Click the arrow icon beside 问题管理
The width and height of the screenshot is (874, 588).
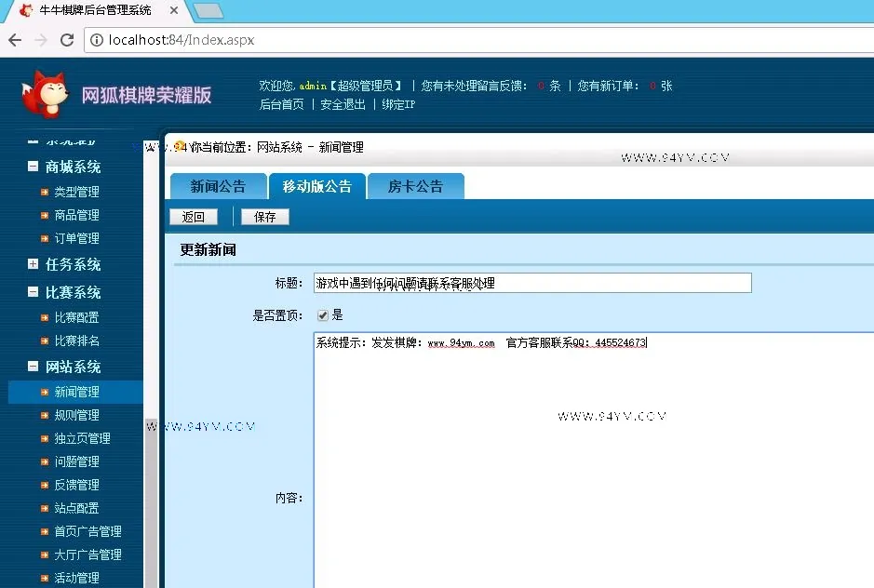45,462
